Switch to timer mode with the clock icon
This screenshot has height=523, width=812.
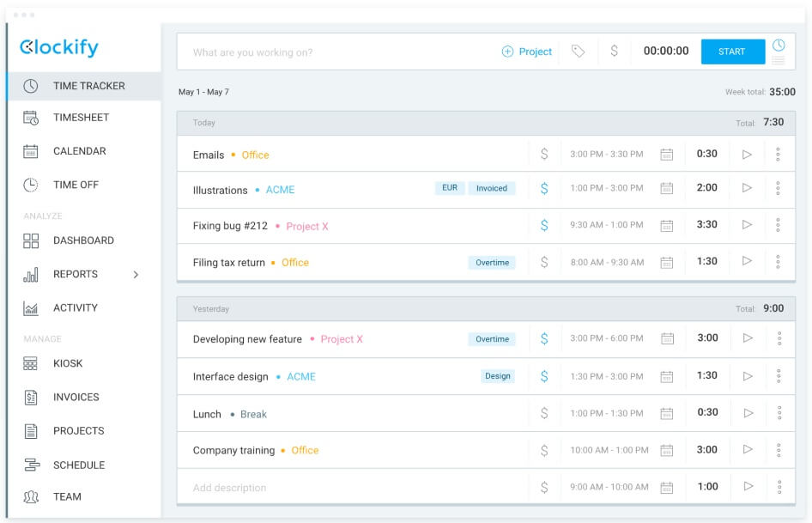[x=779, y=45]
